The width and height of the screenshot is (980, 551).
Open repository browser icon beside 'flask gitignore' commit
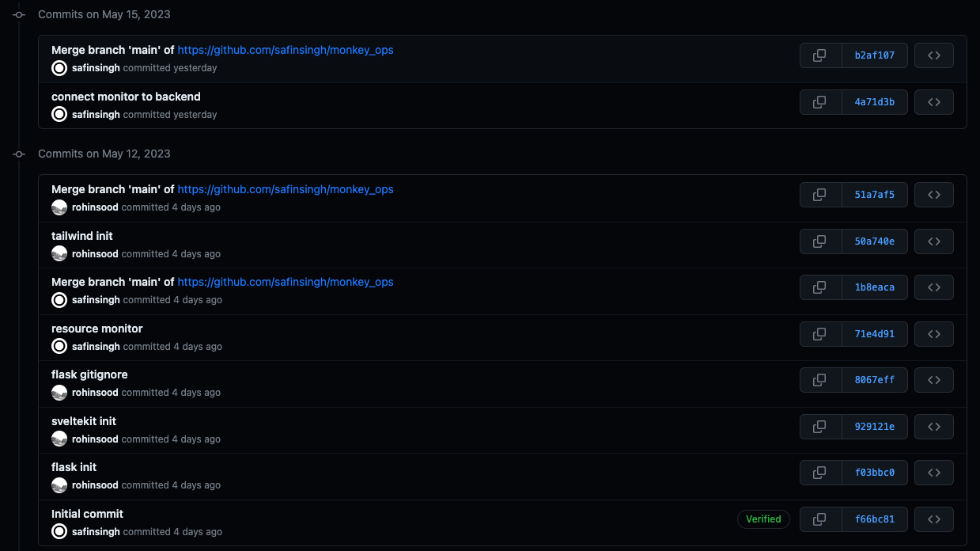(x=934, y=379)
